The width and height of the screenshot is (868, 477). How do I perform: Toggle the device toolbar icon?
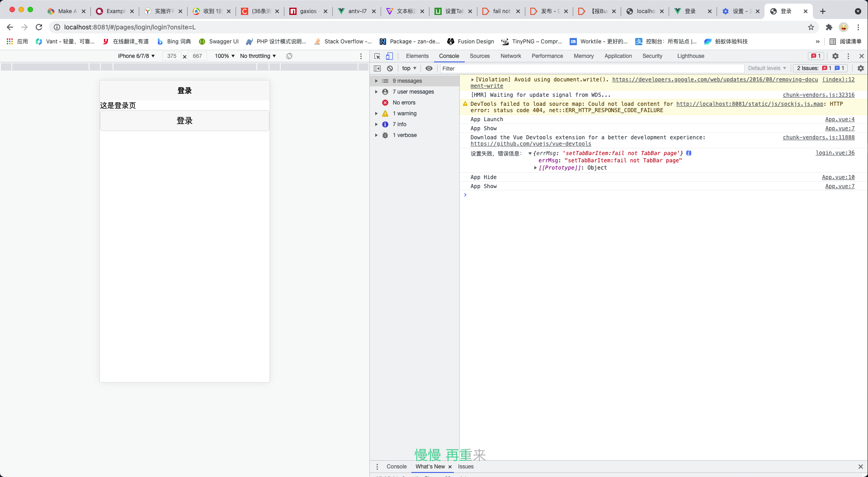click(389, 56)
